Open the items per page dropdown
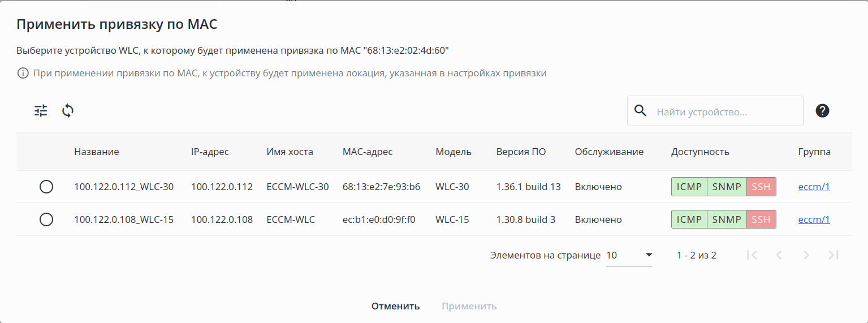Image resolution: width=868 pixels, height=323 pixels. 629,255
